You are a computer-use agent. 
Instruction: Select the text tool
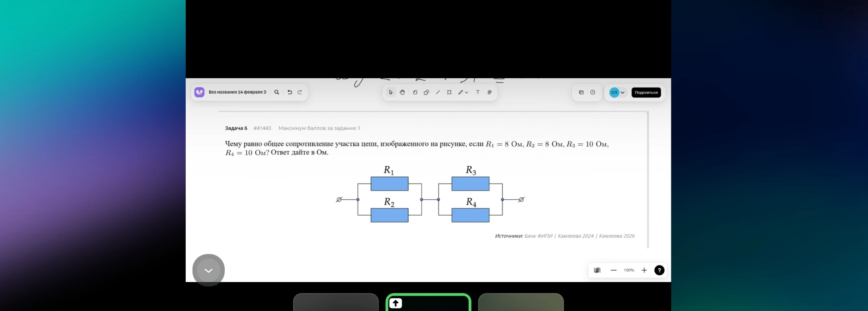[x=478, y=93]
